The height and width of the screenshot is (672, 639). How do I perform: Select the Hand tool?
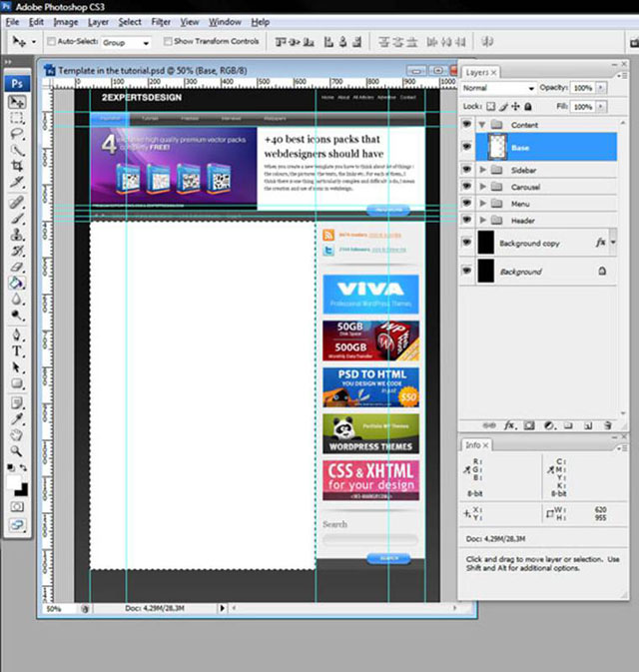point(17,435)
